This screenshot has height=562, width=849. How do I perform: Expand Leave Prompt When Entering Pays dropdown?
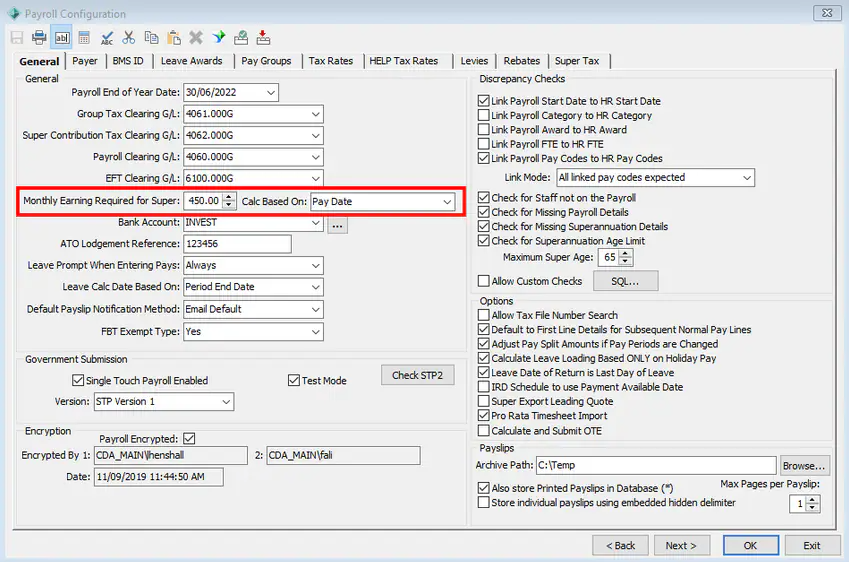pyautogui.click(x=315, y=265)
